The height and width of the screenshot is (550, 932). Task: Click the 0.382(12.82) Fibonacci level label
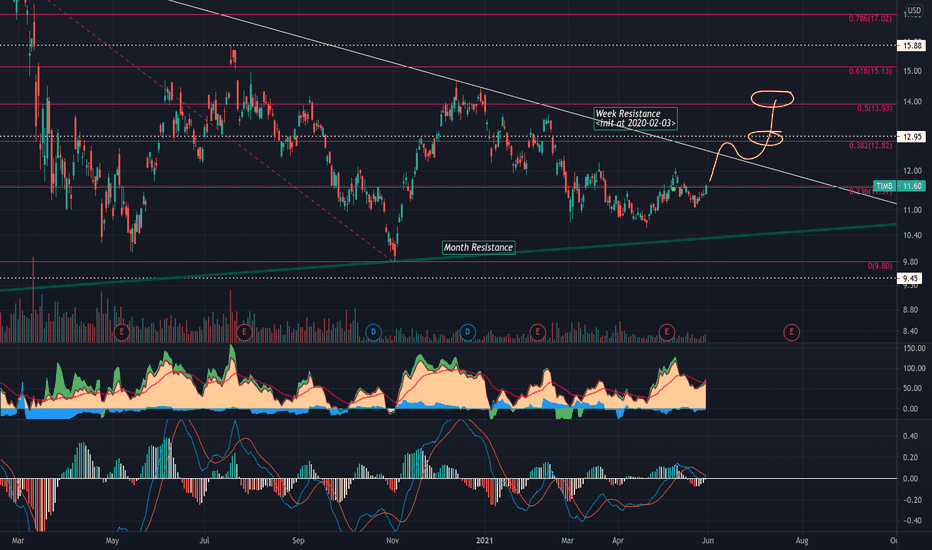870,146
